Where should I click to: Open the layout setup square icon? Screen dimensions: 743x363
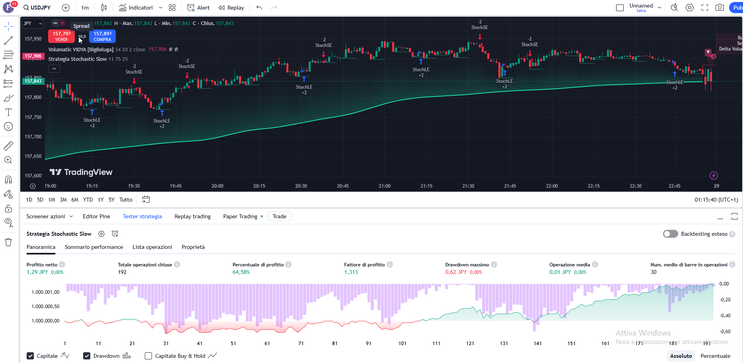point(620,8)
